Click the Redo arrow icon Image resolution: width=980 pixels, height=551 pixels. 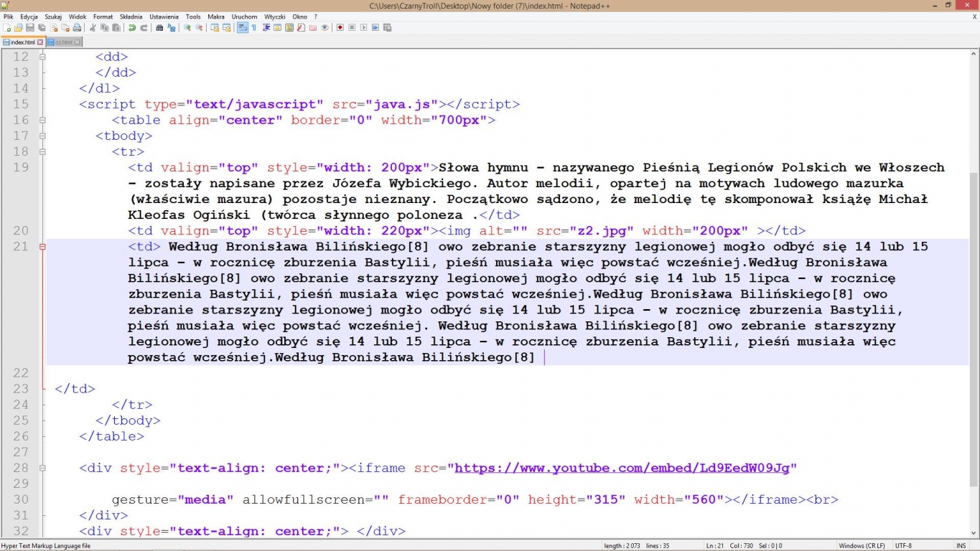point(144,28)
